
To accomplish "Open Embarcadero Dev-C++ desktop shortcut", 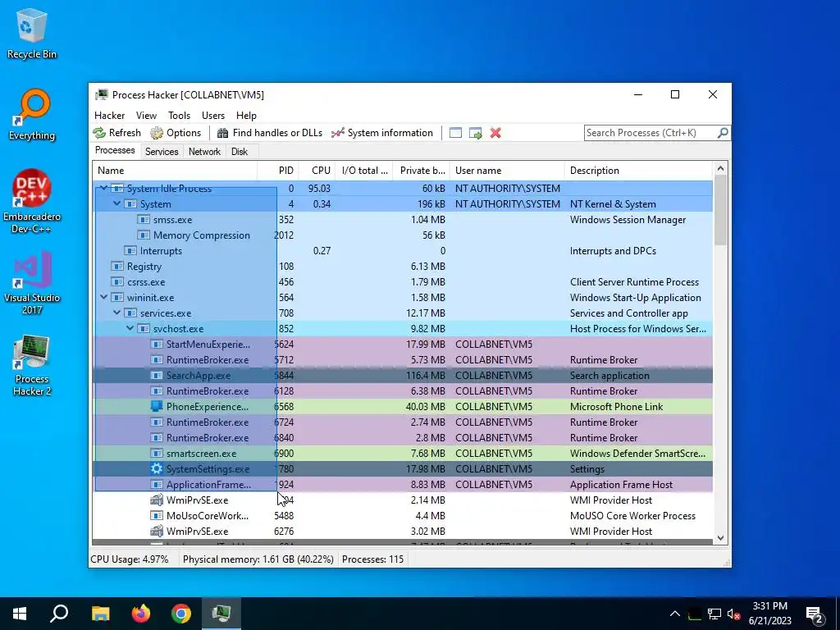I will [x=32, y=202].
